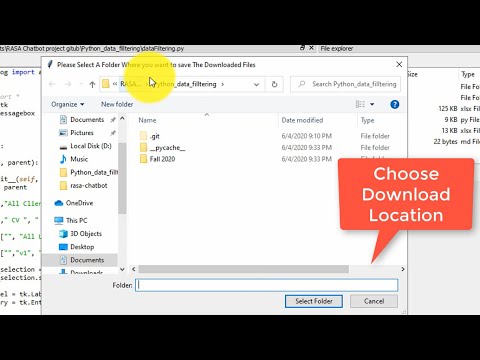Open the address bar history dropdown

point(256,84)
